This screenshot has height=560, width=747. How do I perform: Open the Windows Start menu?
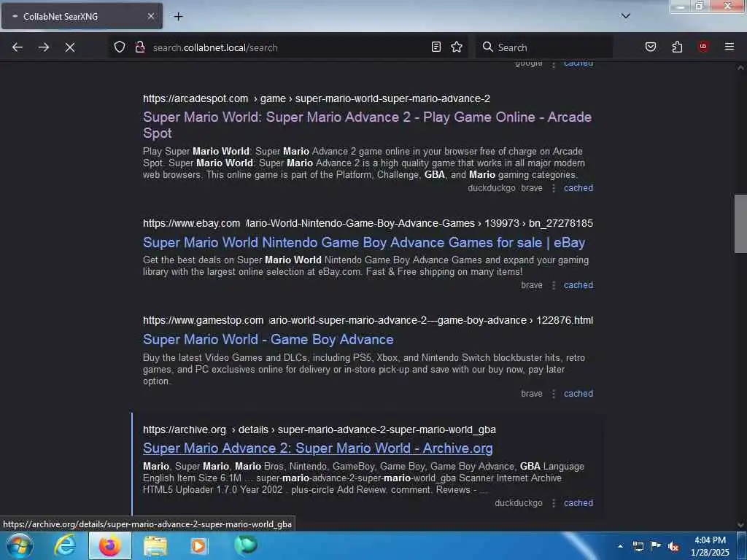[19, 546]
